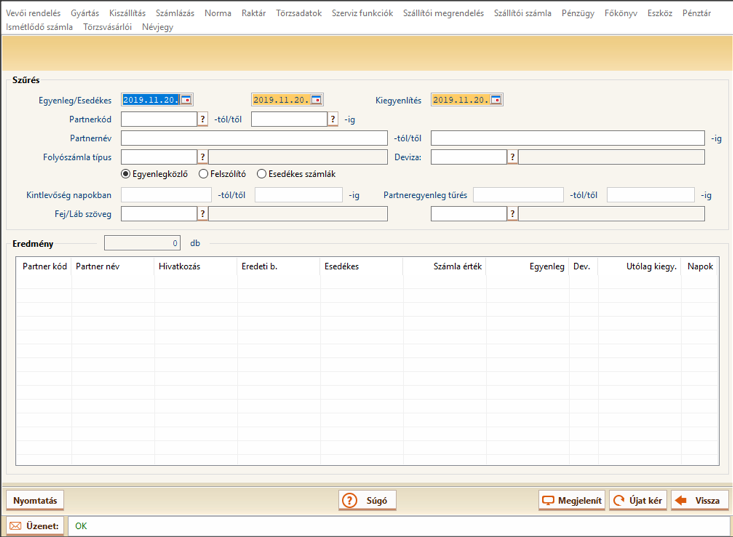Image resolution: width=733 pixels, height=537 pixels.
Task: Click the Nyomtatás button
Action: [x=35, y=501]
